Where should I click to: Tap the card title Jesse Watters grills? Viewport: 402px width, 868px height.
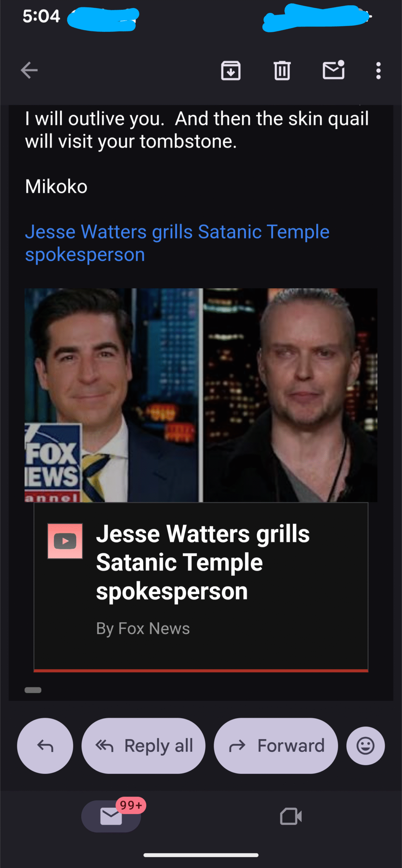[203, 562]
